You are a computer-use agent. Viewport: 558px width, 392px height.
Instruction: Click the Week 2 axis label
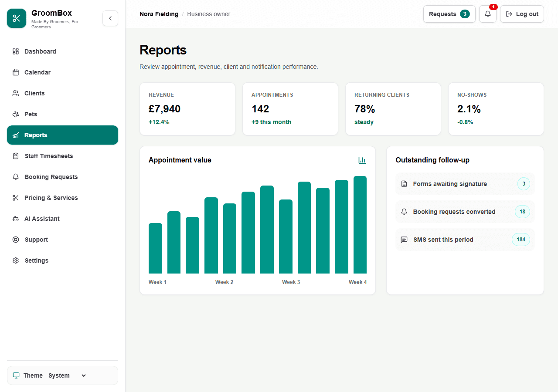click(x=224, y=282)
